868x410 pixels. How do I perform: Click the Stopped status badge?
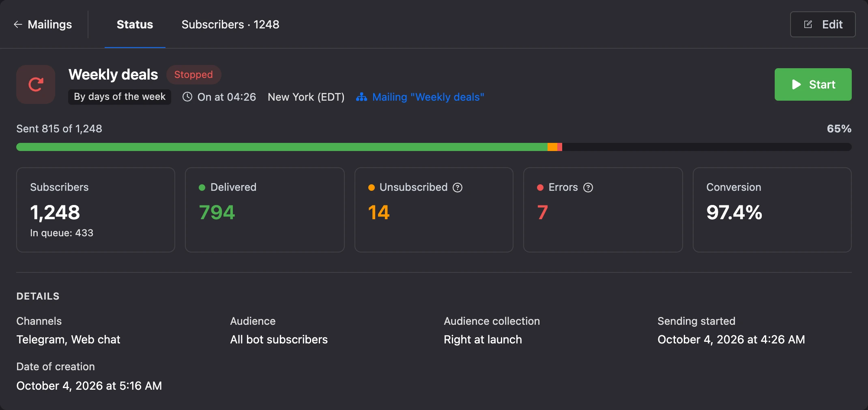193,75
